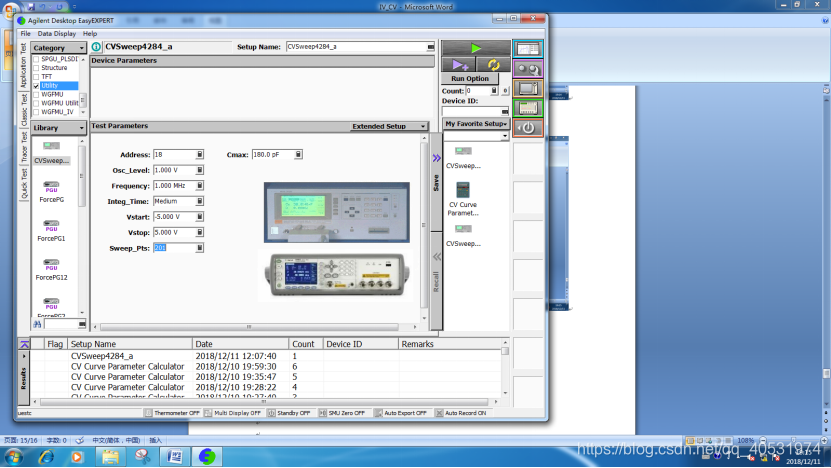The width and height of the screenshot is (831, 468).
Task: Check the SPGU_PLSDIV category checkbox
Action: click(37, 59)
